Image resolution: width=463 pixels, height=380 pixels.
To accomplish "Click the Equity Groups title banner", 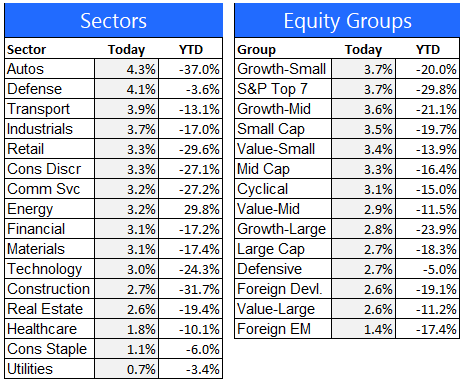I will pyautogui.click(x=347, y=20).
